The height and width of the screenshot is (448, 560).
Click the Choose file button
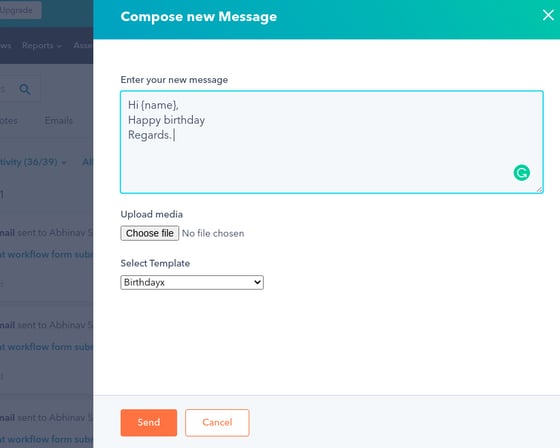coord(150,233)
